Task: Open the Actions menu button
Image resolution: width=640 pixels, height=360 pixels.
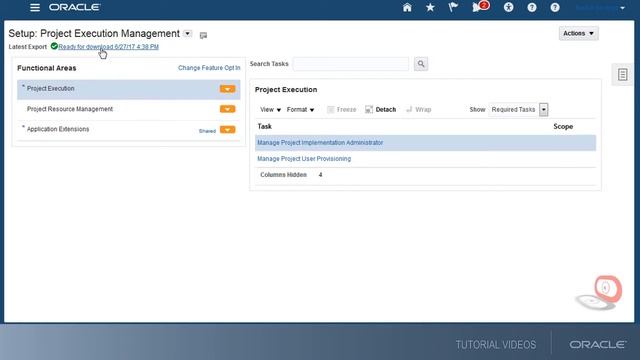Action: (x=578, y=33)
